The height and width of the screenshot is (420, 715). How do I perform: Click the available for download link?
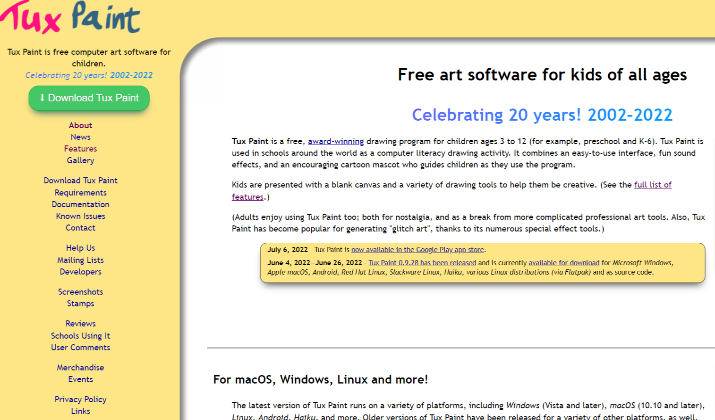coord(564,263)
